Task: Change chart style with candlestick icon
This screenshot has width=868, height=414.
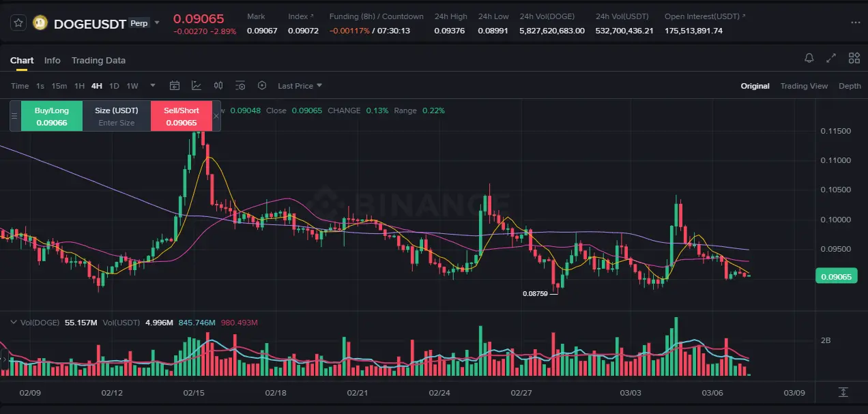Action: click(x=218, y=86)
